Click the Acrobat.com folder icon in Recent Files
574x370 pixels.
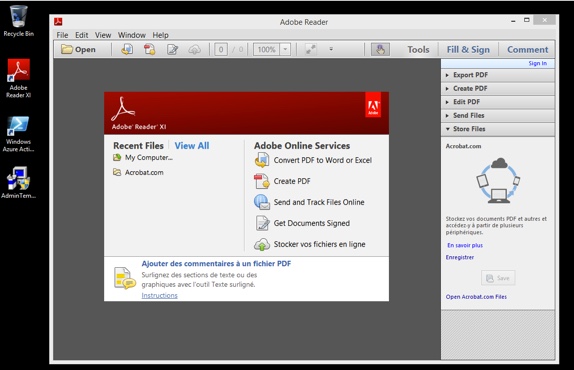coord(117,172)
